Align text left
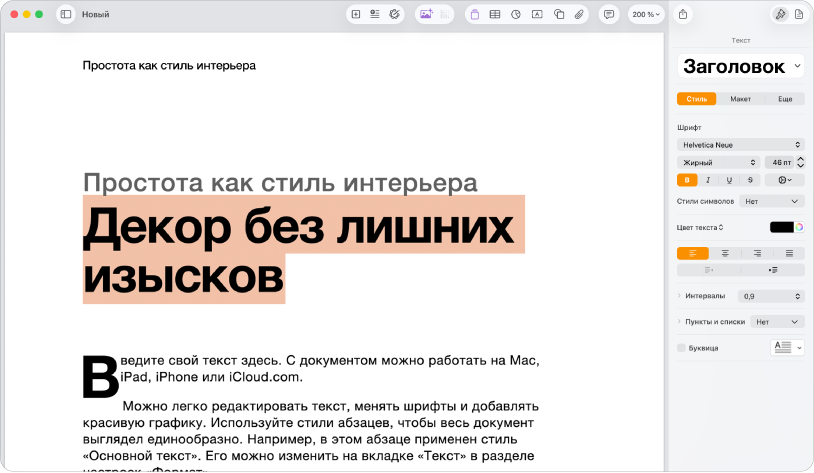Viewport: 814px width, 473px height. [693, 253]
